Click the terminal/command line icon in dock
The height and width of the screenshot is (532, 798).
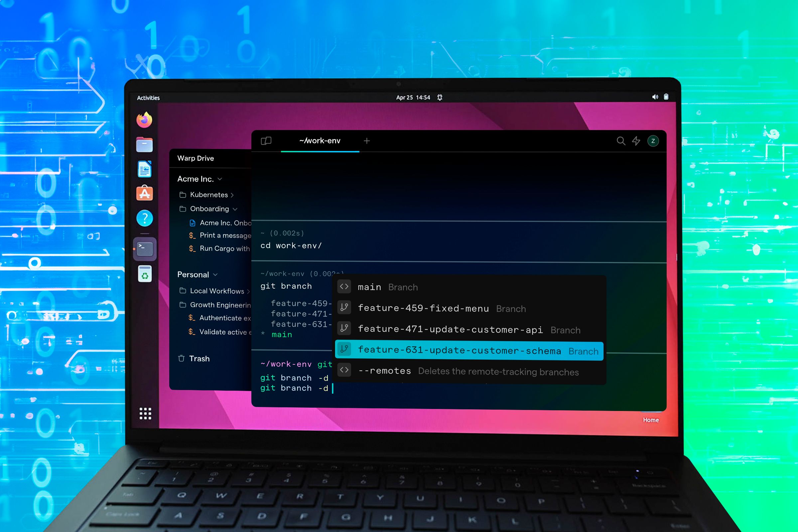pos(146,249)
